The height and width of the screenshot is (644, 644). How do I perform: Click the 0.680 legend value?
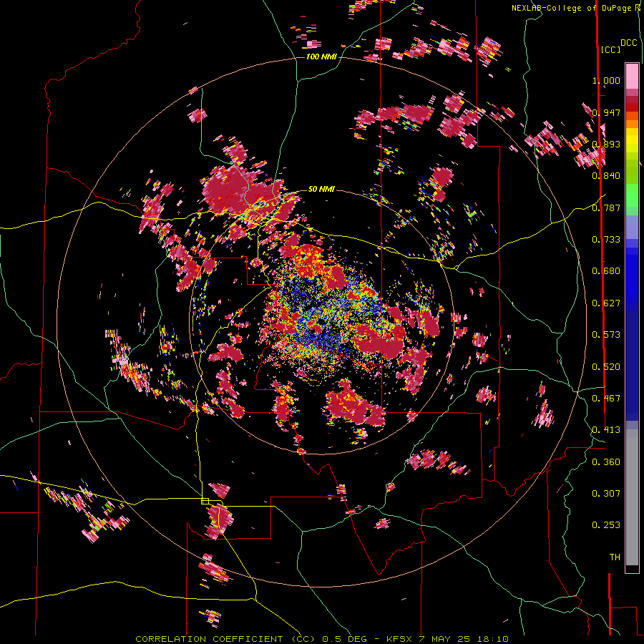(606, 270)
